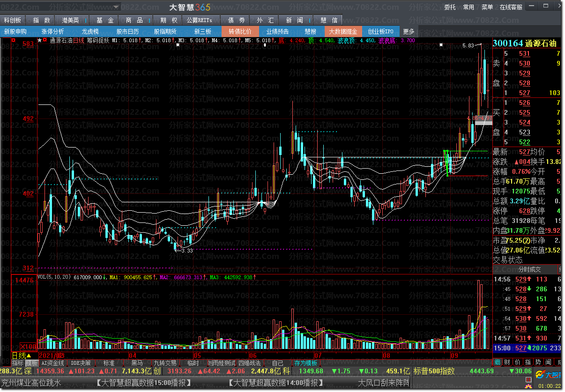Image resolution: width=565 pixels, height=392 pixels.
Task: Click the 标普500指数 ticker
Action: [x=434, y=371]
